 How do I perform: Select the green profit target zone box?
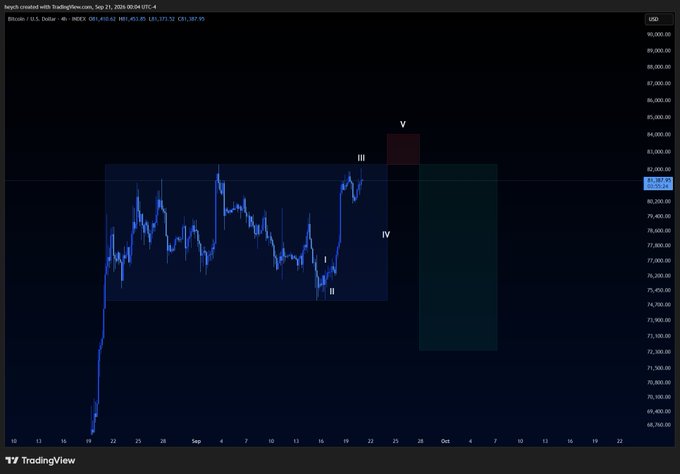pyautogui.click(x=458, y=257)
